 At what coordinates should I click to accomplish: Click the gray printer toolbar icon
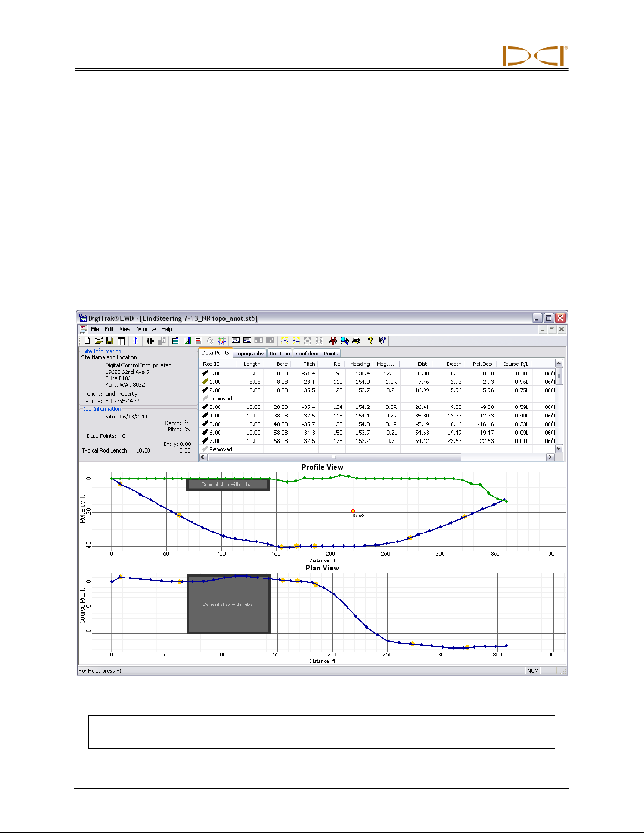click(x=356, y=341)
